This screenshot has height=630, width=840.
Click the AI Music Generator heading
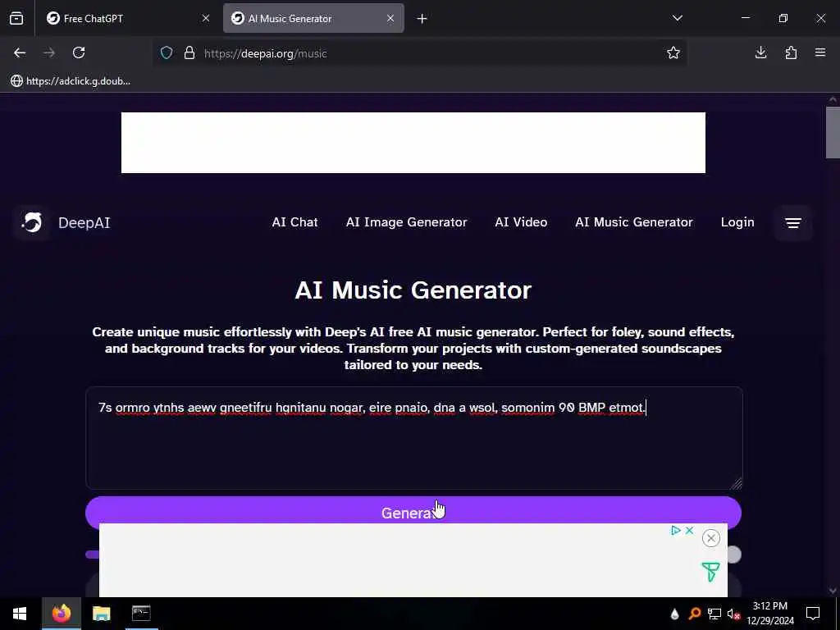click(x=413, y=290)
